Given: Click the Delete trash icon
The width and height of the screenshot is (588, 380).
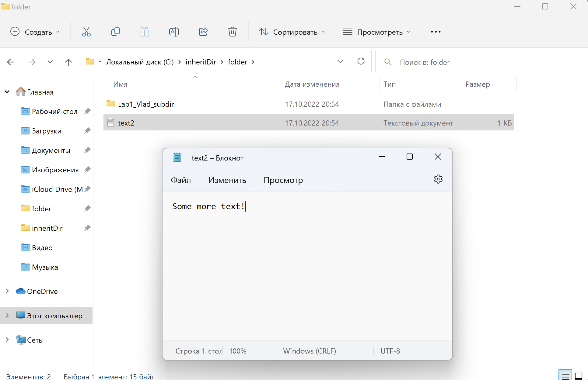Looking at the screenshot, I should coord(232,32).
